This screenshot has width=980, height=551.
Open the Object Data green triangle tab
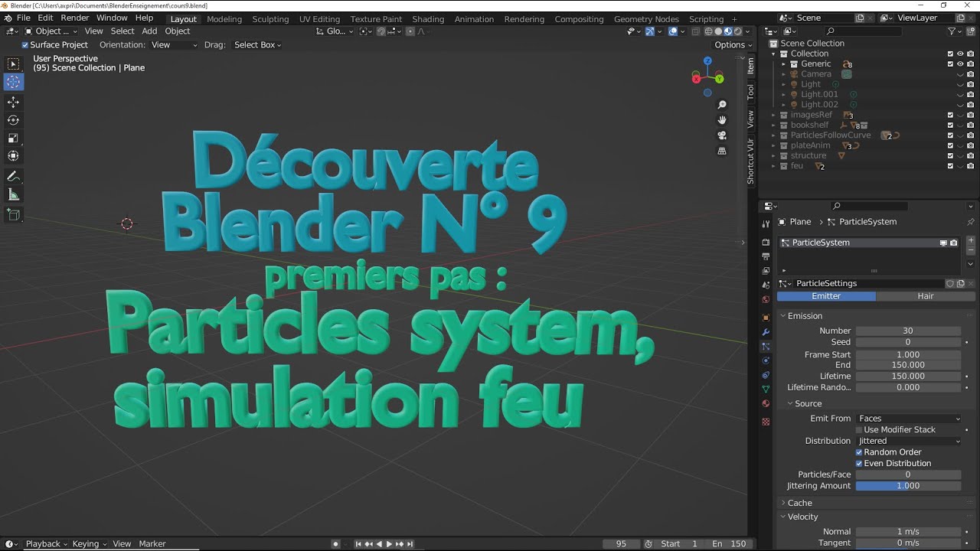(766, 390)
